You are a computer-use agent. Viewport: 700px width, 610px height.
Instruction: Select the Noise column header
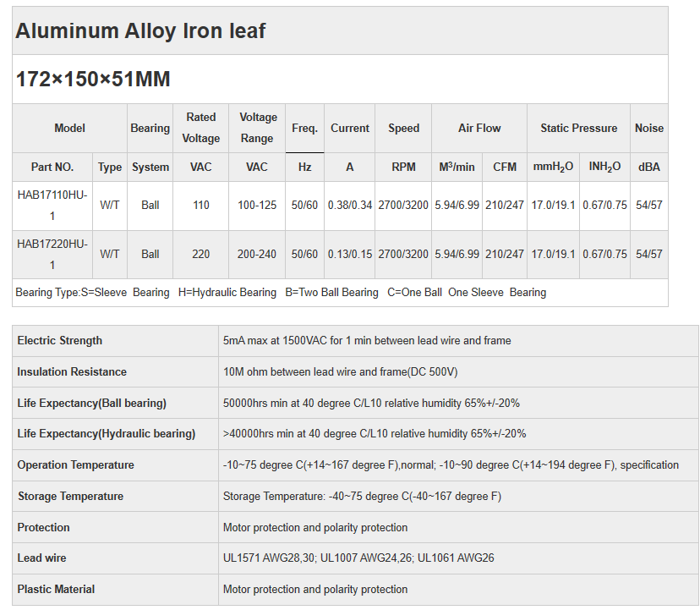point(649,129)
